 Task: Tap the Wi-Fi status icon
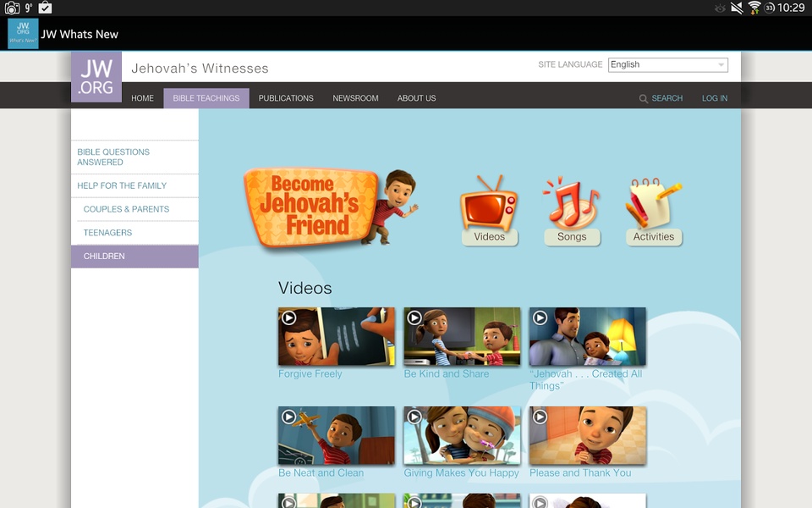pyautogui.click(x=754, y=8)
